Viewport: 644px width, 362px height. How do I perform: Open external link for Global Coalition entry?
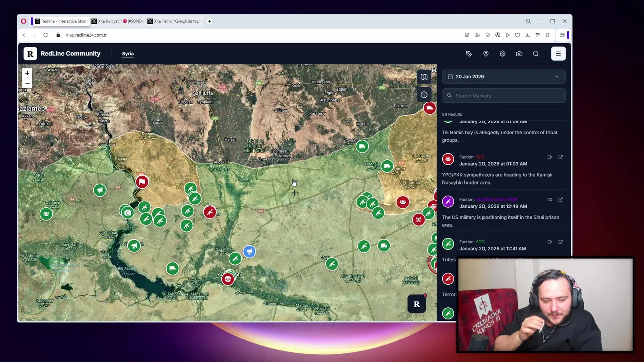560,200
